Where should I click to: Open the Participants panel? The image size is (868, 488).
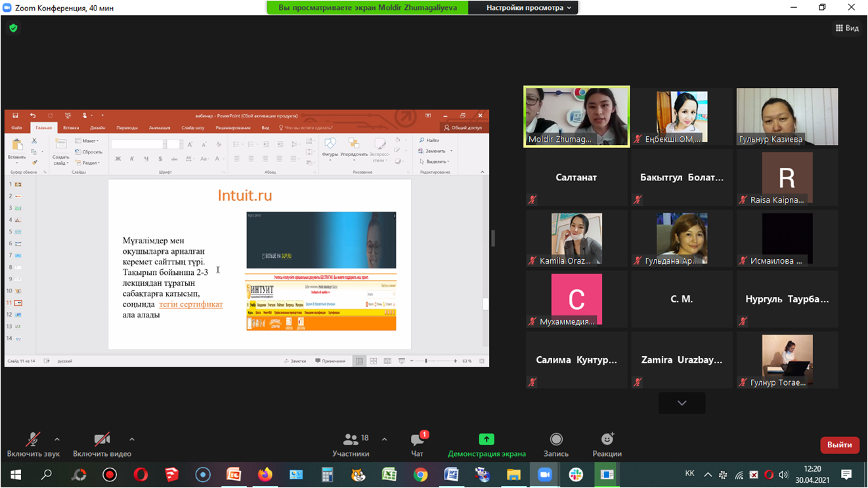[x=351, y=444]
